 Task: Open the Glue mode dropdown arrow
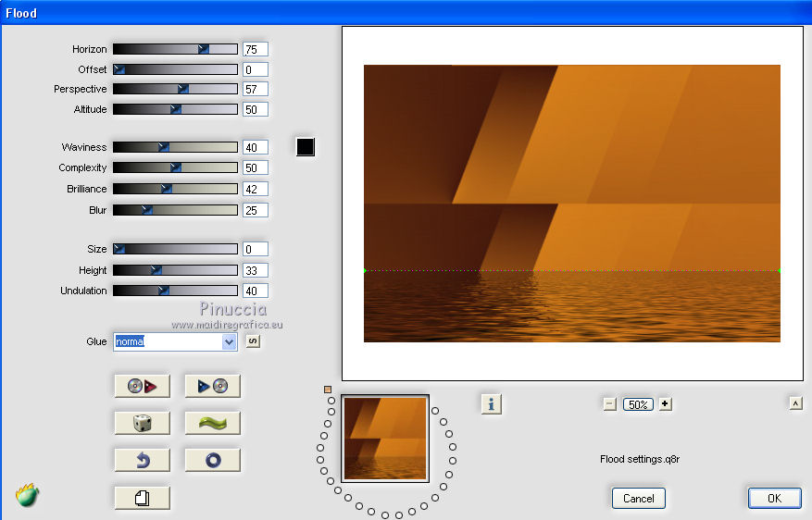pos(229,341)
